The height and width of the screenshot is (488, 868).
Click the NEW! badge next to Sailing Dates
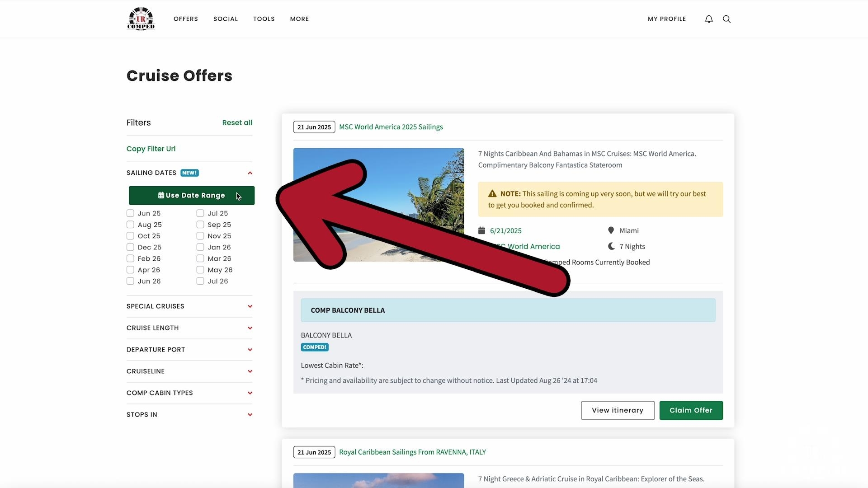(x=189, y=173)
